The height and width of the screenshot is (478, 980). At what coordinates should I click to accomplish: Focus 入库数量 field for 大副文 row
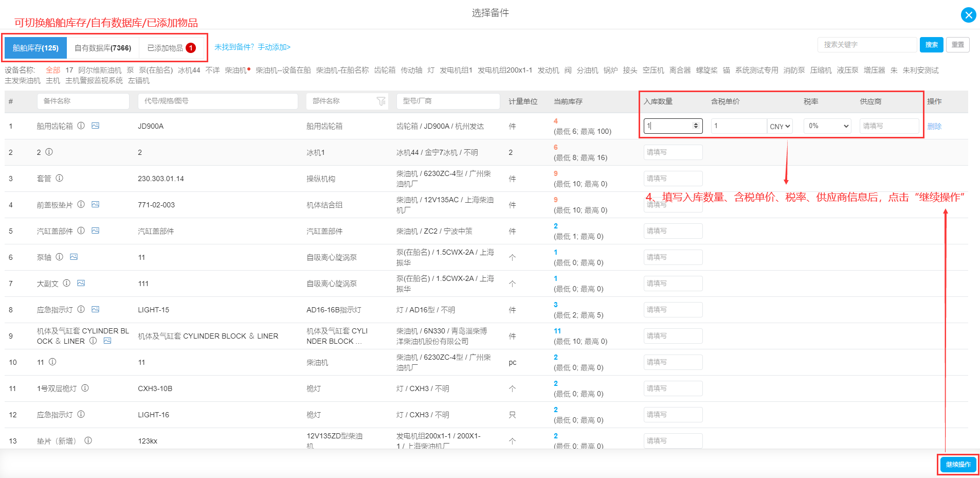[x=673, y=284]
